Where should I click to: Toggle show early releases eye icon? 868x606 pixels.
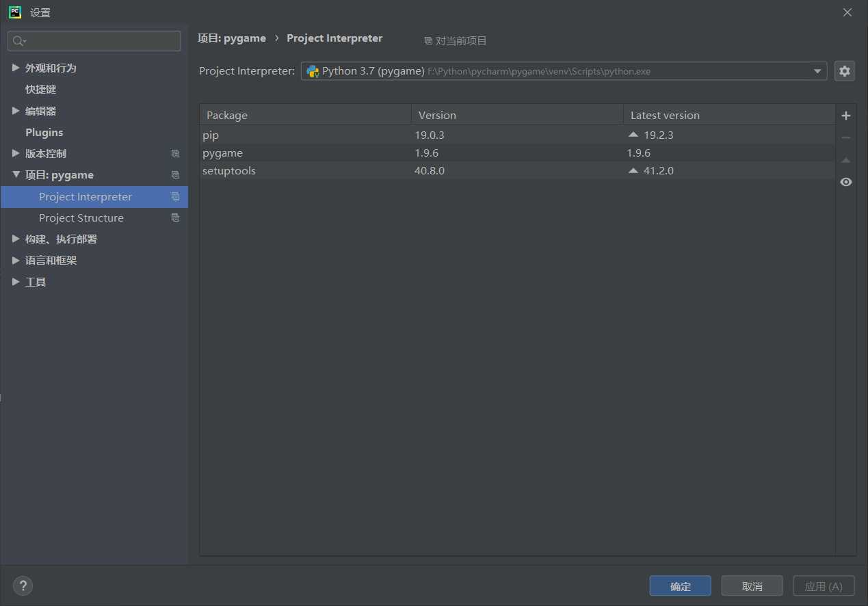[846, 182]
